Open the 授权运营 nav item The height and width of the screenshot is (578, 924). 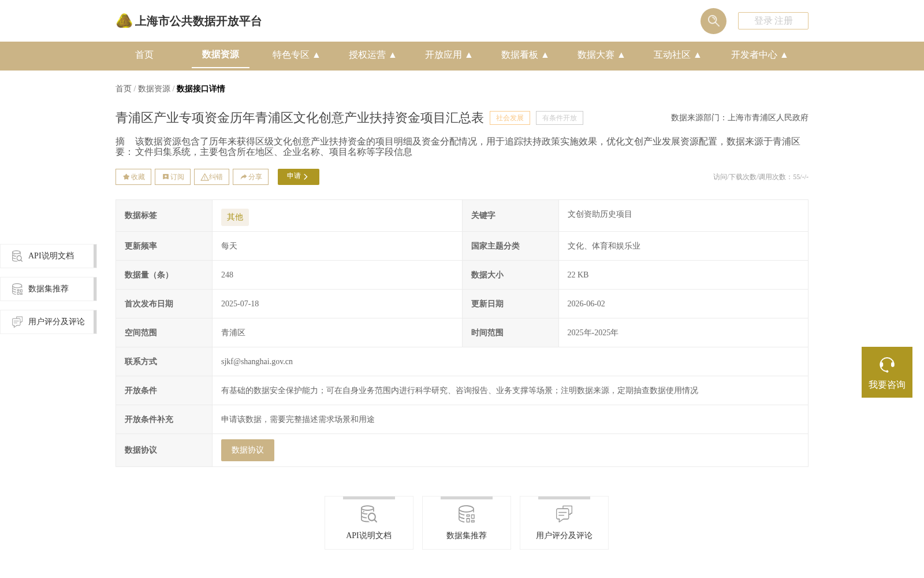[x=367, y=55]
